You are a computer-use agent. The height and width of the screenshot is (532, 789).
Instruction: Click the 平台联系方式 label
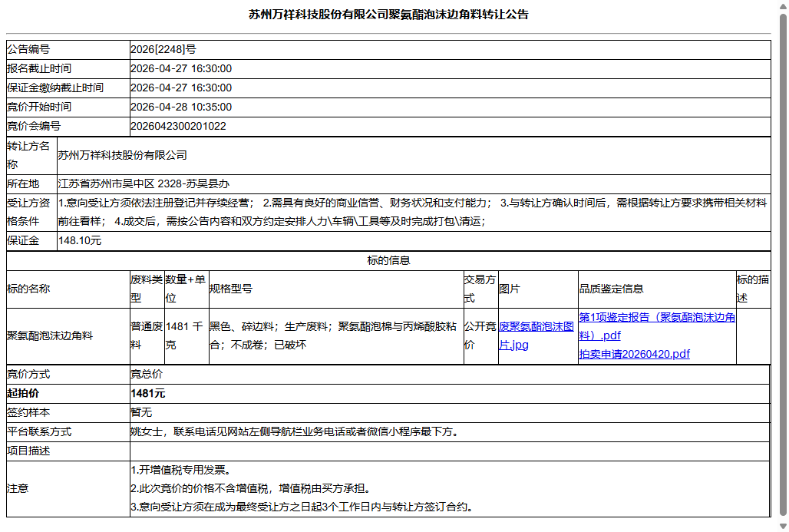39,431
